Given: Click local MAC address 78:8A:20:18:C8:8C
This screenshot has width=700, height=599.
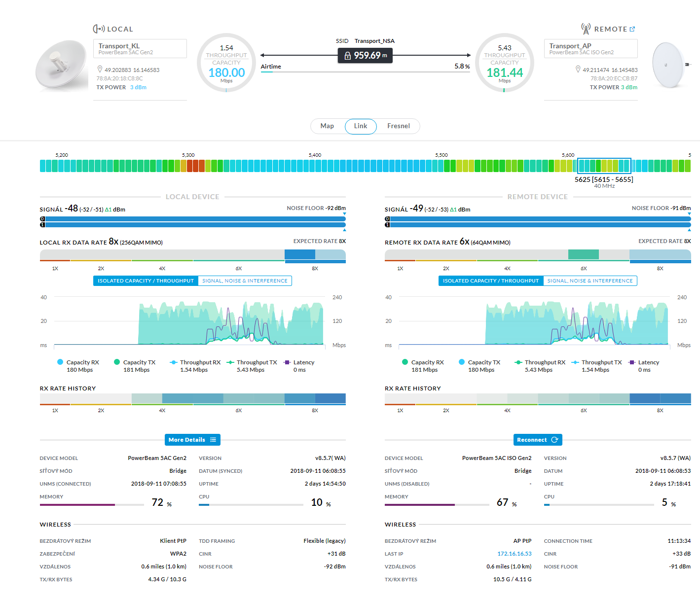Looking at the screenshot, I should tap(119, 78).
